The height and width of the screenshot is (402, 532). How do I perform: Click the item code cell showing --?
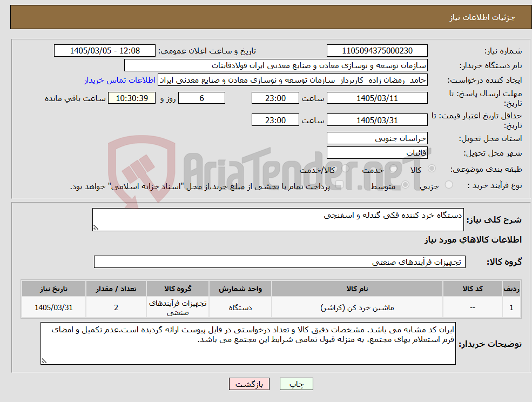[x=473, y=307]
